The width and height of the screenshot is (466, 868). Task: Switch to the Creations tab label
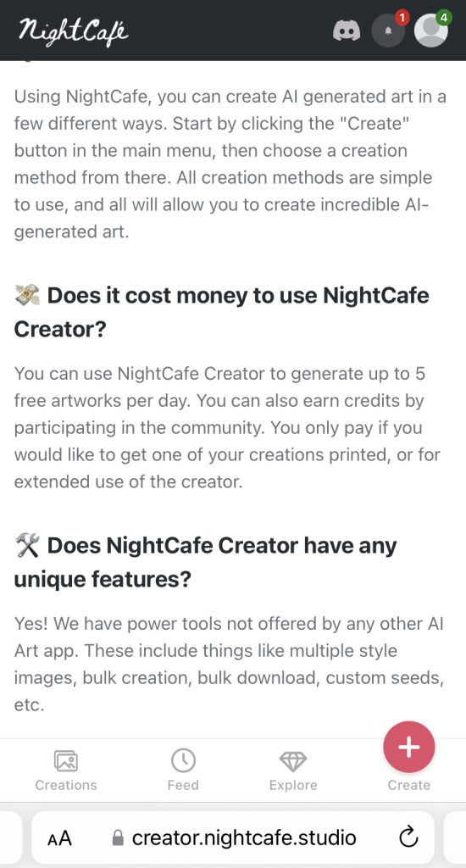(x=66, y=785)
